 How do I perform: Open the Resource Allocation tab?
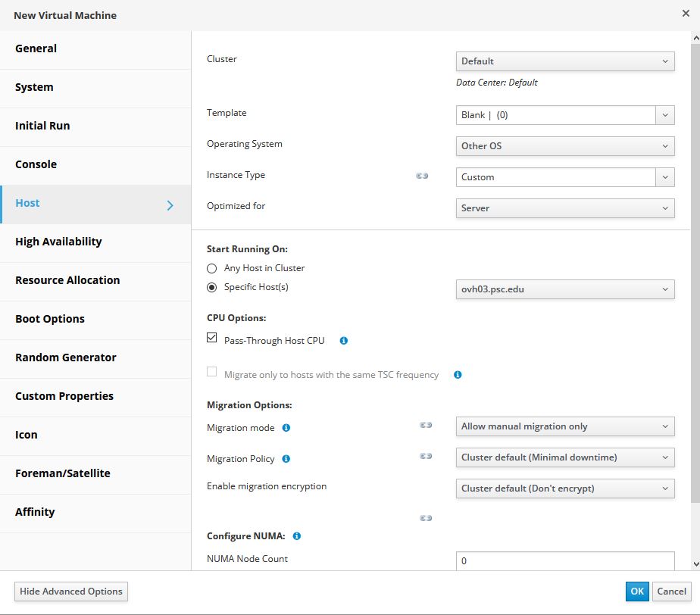tap(67, 280)
